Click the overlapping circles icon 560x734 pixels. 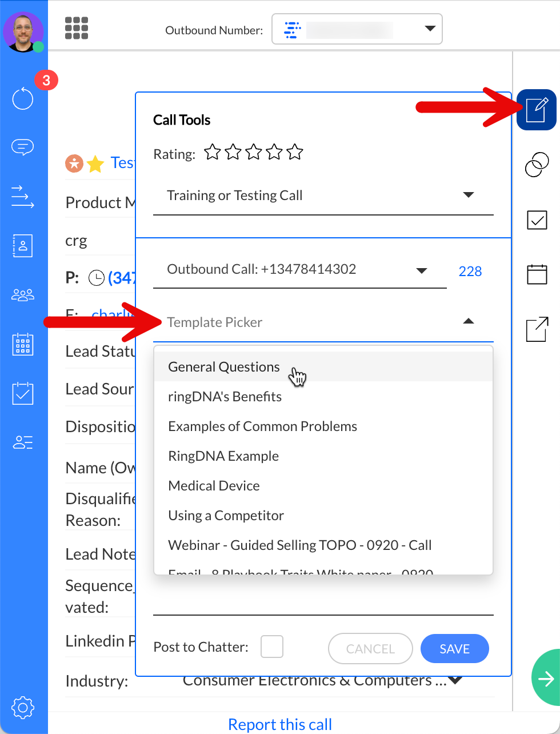point(537,165)
